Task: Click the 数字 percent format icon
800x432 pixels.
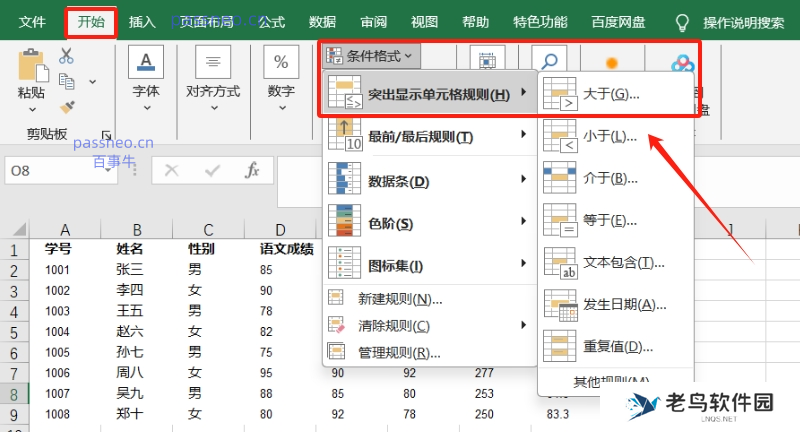Action: point(281,62)
